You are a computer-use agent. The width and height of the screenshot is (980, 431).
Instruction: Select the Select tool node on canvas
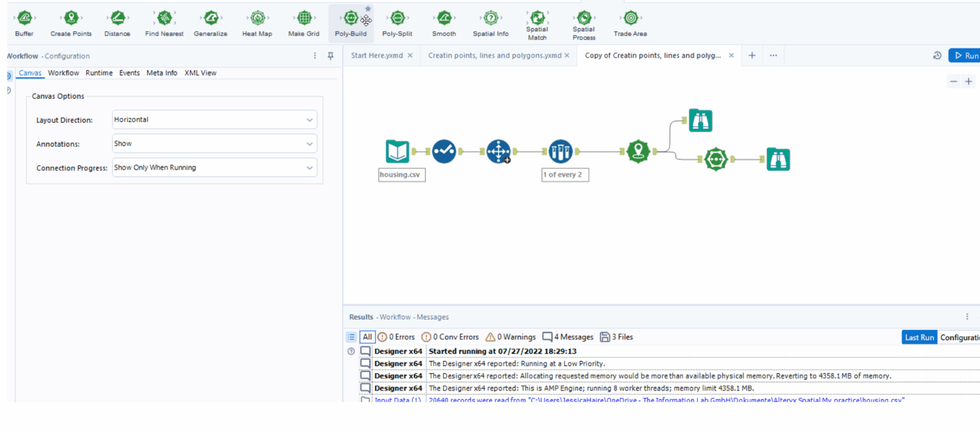[444, 151]
